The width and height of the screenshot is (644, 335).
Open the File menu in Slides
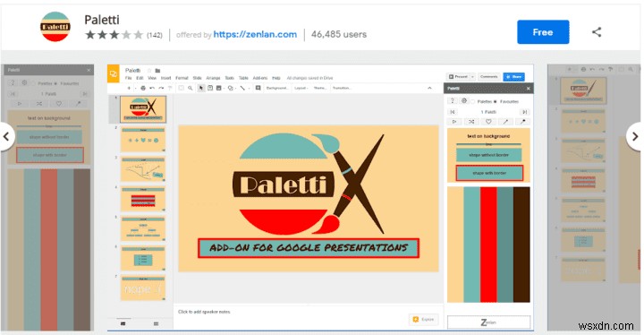click(x=129, y=78)
